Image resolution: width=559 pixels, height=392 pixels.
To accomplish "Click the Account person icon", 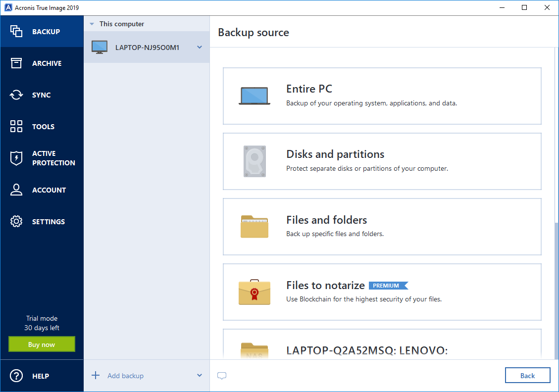I will (16, 190).
